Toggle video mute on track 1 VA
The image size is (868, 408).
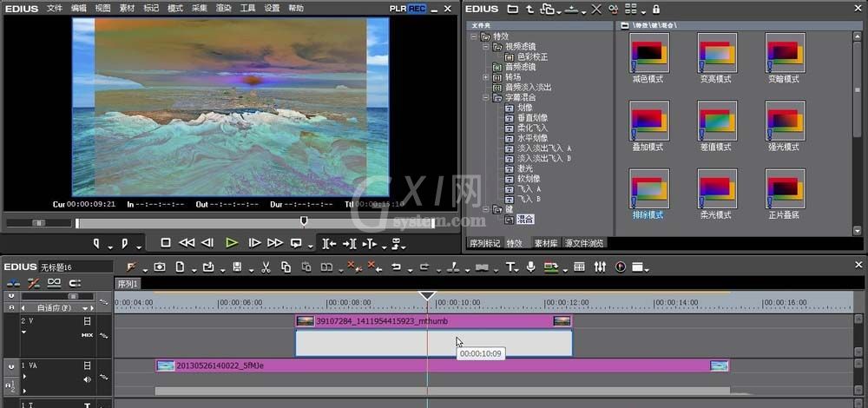click(x=87, y=365)
